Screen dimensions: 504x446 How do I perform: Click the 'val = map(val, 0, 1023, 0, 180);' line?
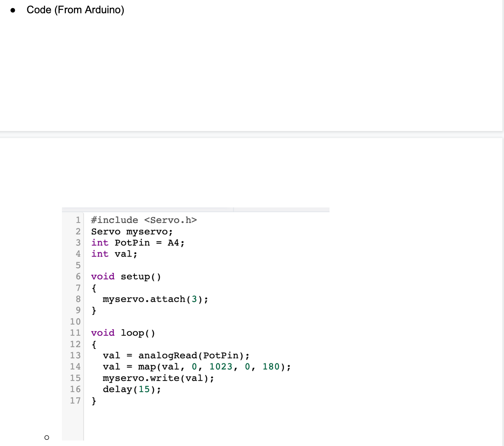pyautogui.click(x=197, y=367)
